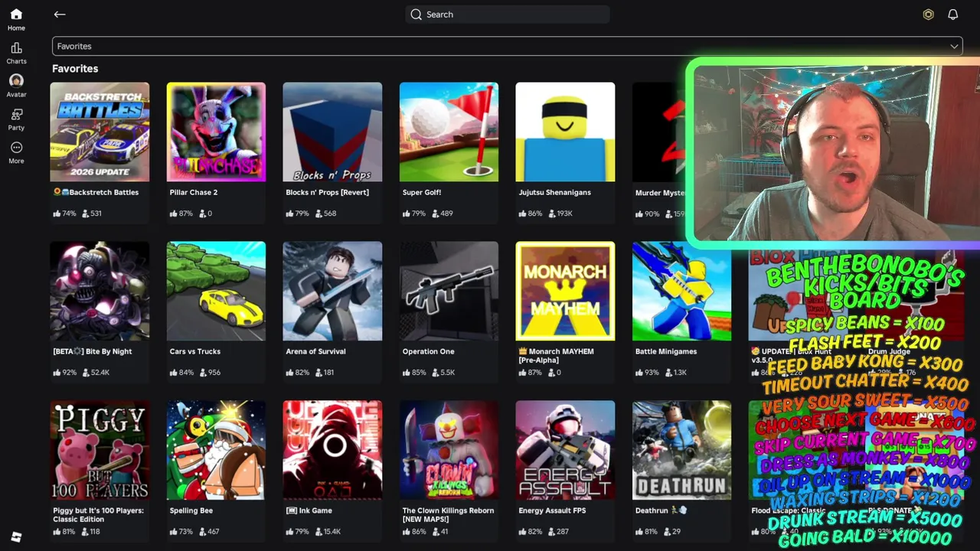Open the Avatar sidebar icon
This screenshot has width=980, height=551.
(16, 80)
